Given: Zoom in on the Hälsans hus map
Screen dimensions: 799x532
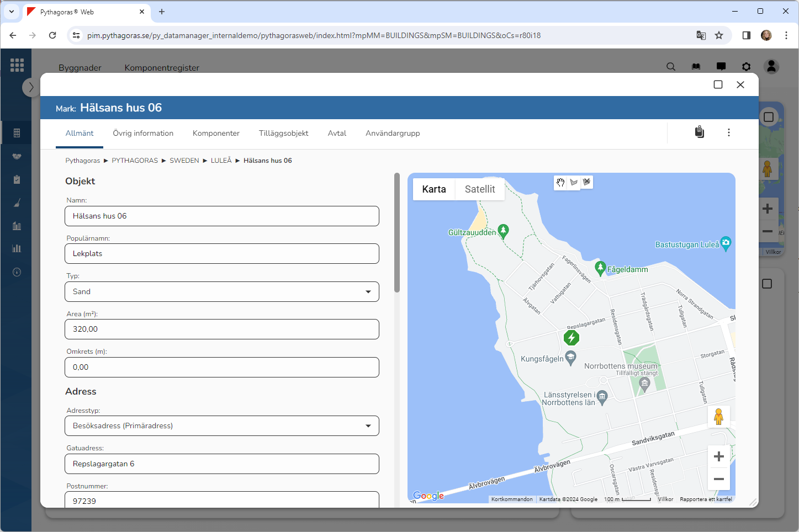Looking at the screenshot, I should coord(718,456).
